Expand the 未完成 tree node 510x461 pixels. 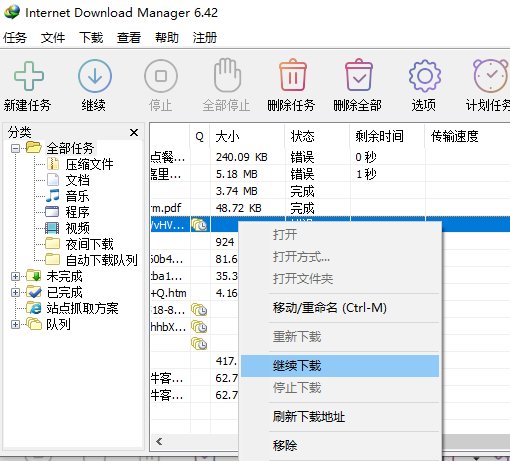15,276
